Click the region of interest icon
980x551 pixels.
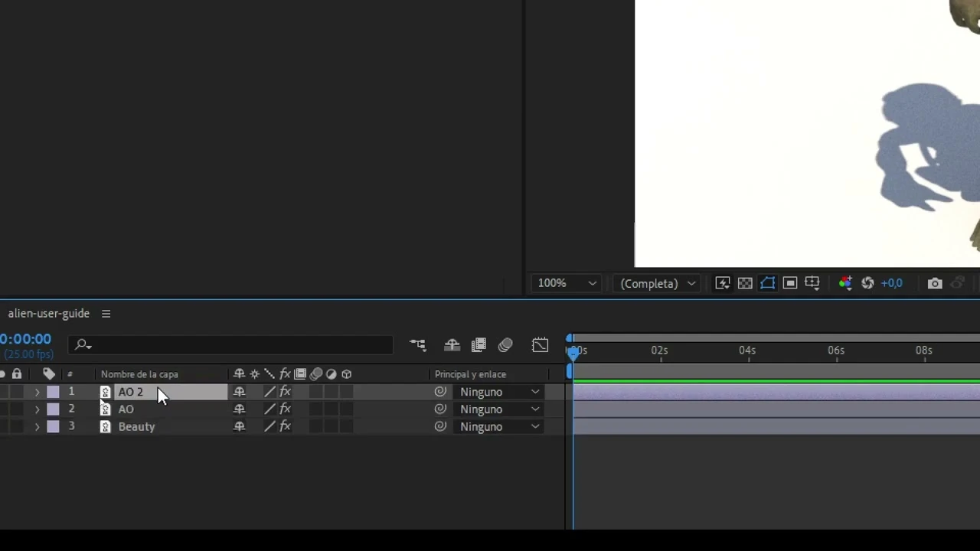point(790,283)
